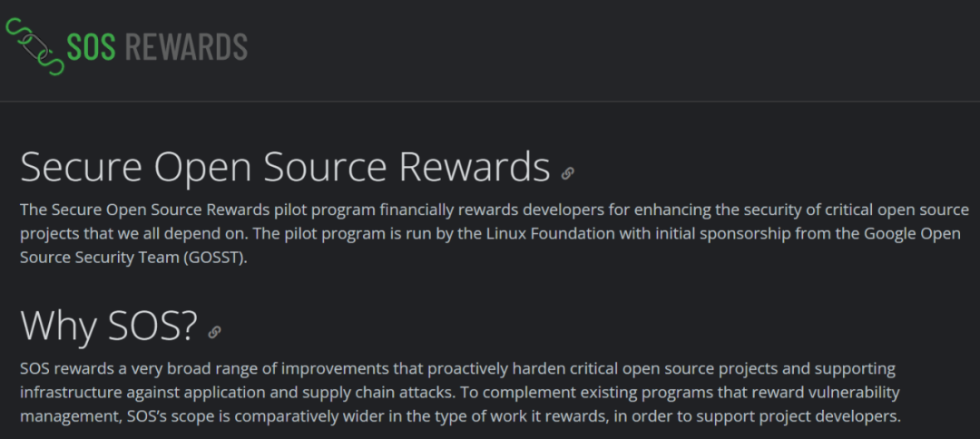Click the horizontal divider line below the header

click(x=490, y=102)
